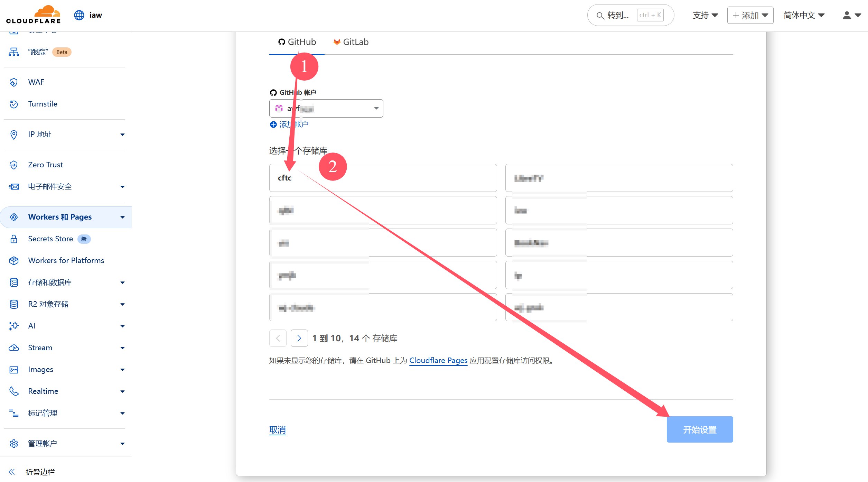This screenshot has width=868, height=482.
Task: Click the 取消 link
Action: coord(278,430)
